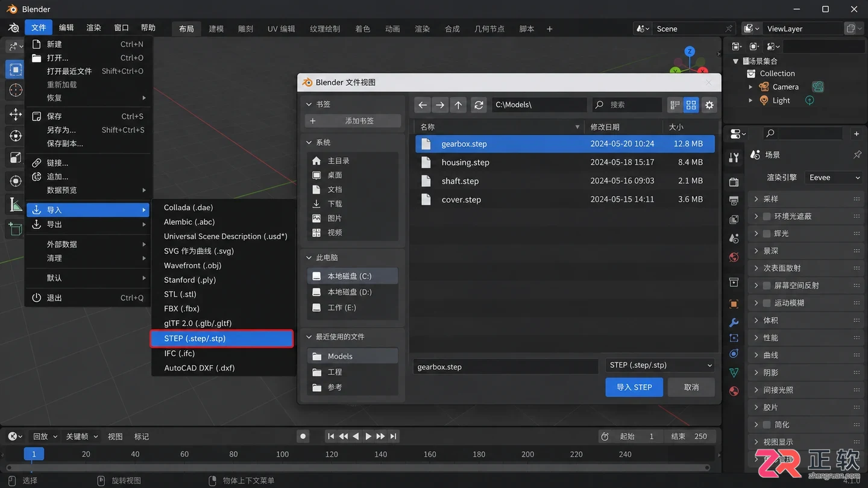Toggle auto keying record button
The image size is (868, 488).
click(303, 436)
